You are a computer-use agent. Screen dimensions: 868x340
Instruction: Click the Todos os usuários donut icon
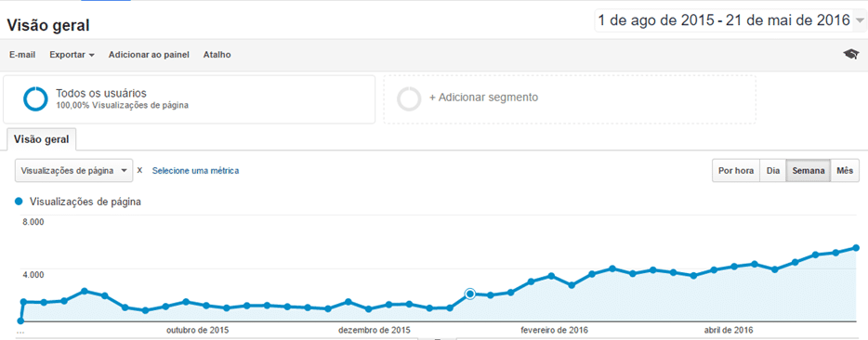tap(36, 99)
